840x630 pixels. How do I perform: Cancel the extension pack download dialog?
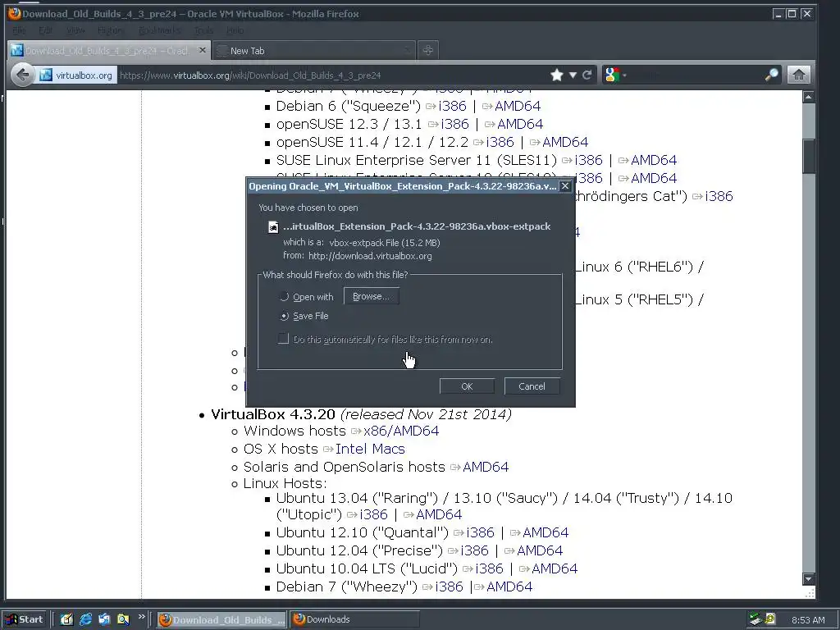[532, 386]
